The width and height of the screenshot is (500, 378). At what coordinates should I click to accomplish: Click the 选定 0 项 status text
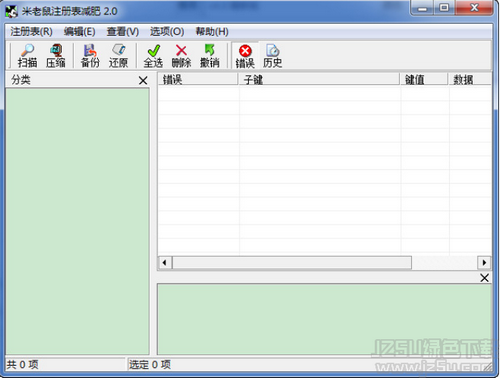point(150,365)
